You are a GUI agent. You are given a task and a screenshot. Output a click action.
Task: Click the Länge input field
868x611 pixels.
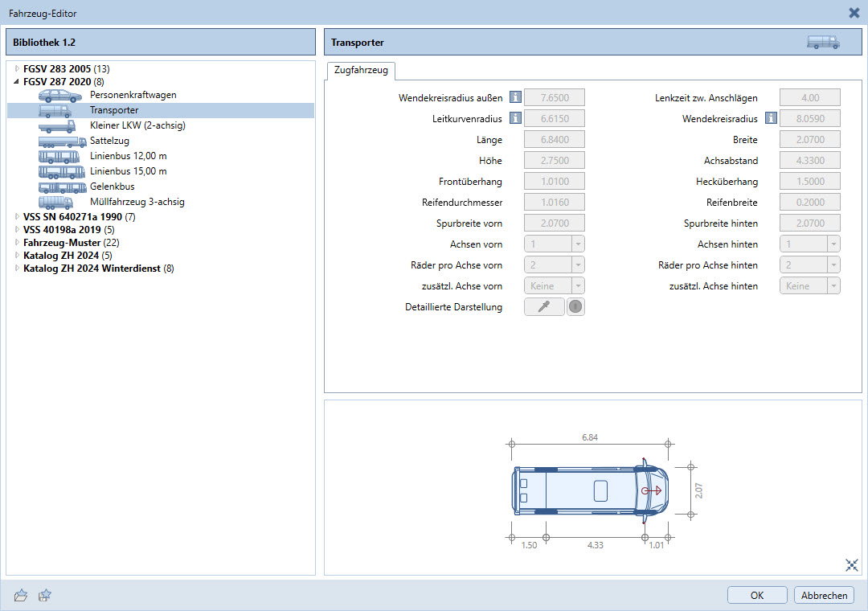click(554, 140)
